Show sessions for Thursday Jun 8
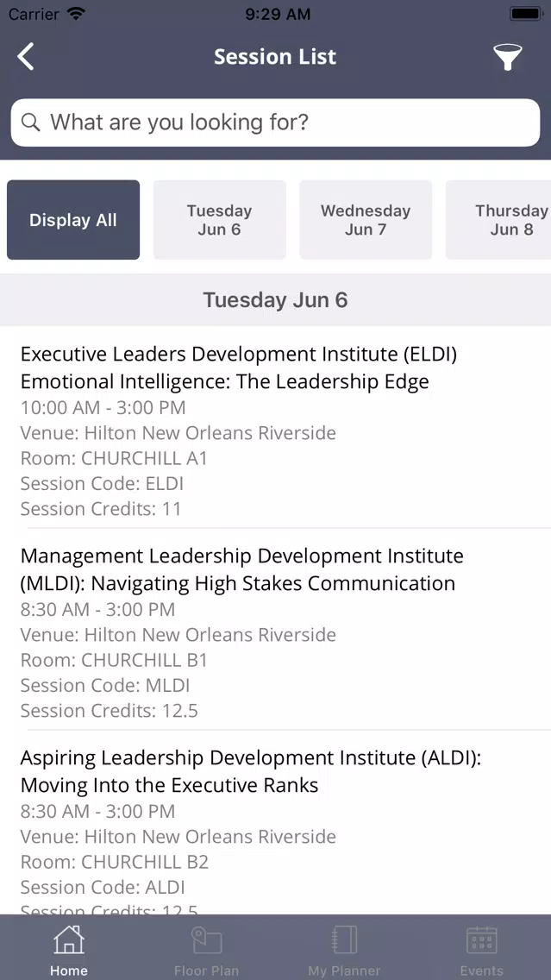This screenshot has height=980, width=551. 498,220
